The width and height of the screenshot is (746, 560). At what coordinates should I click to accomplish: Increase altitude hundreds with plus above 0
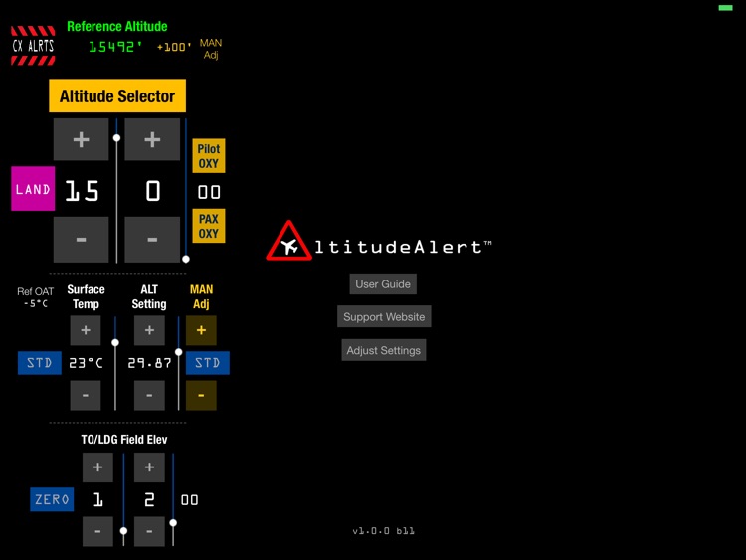coord(152,139)
